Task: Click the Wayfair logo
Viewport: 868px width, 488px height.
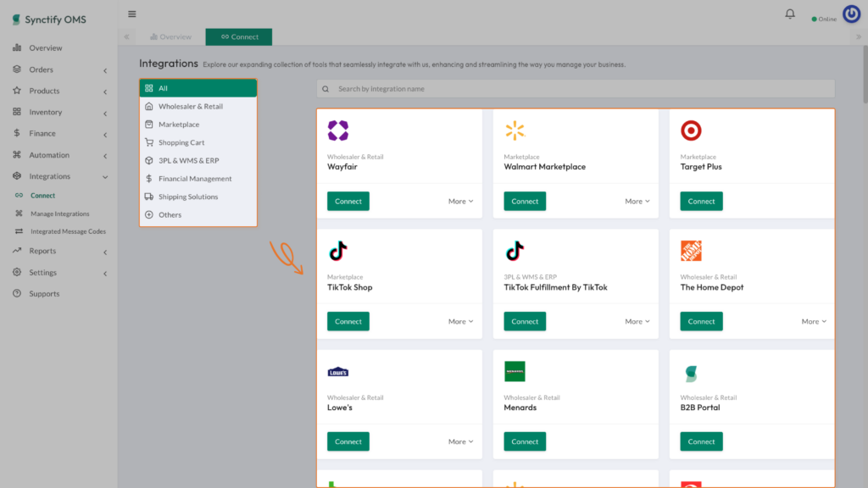Action: [x=337, y=130]
